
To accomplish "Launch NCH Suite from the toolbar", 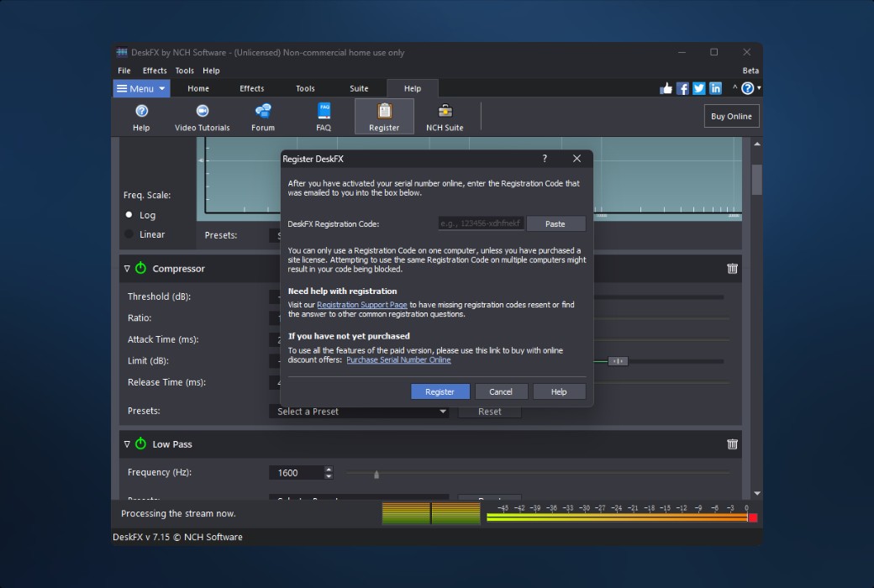I will click(445, 116).
